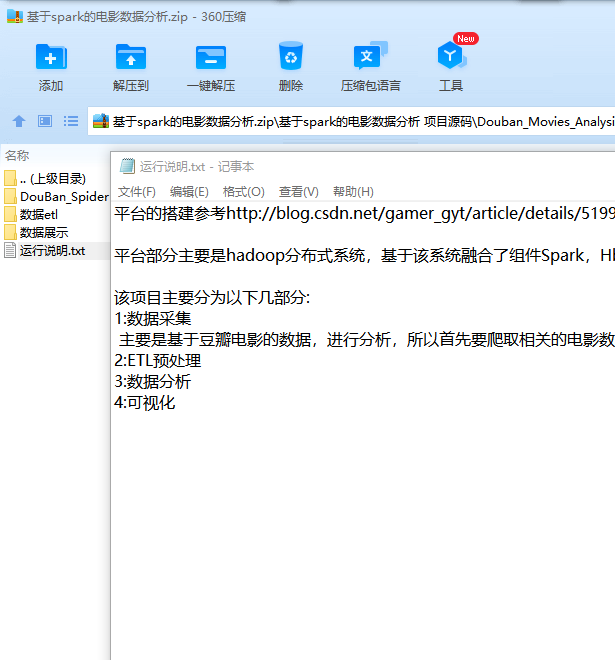Select the DouBan_Spider folder icon

point(11,196)
